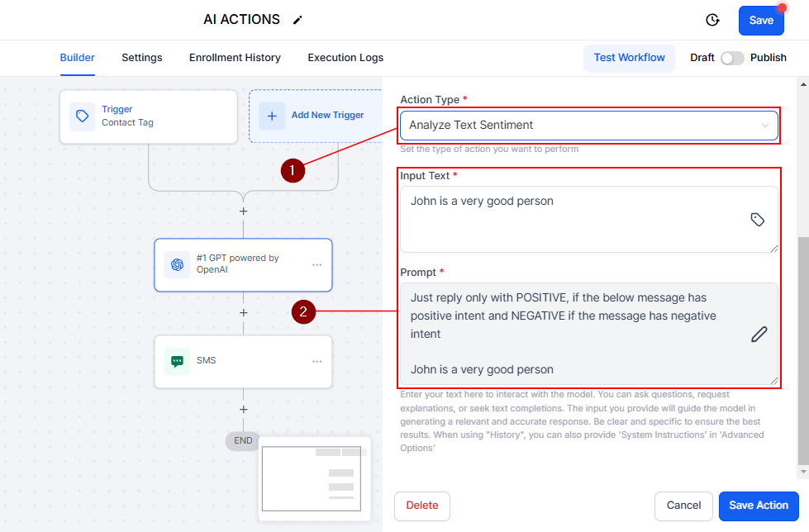Edit workflow name with pencil icon
The width and height of the screenshot is (809, 532).
click(297, 20)
